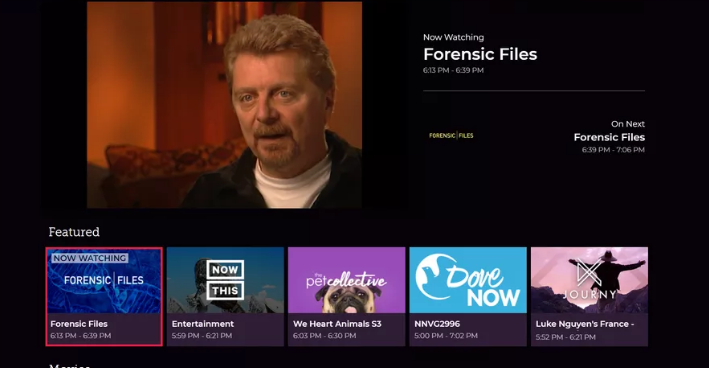
Task: Click the Forensic Files logo beside On Next
Action: tap(451, 135)
